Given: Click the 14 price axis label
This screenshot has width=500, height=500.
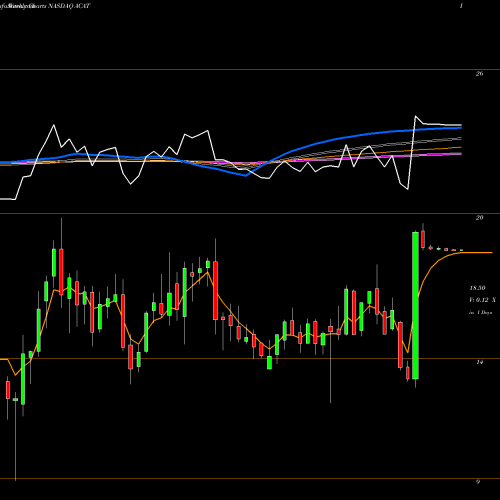Looking at the screenshot, I should (x=479, y=362).
